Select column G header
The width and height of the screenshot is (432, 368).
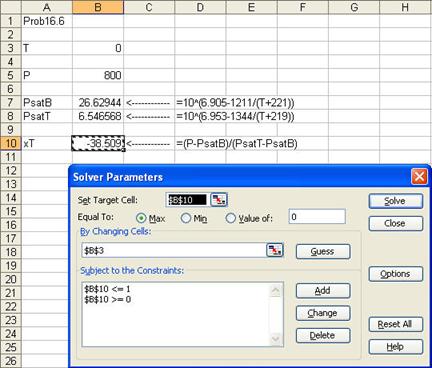(354, 7)
